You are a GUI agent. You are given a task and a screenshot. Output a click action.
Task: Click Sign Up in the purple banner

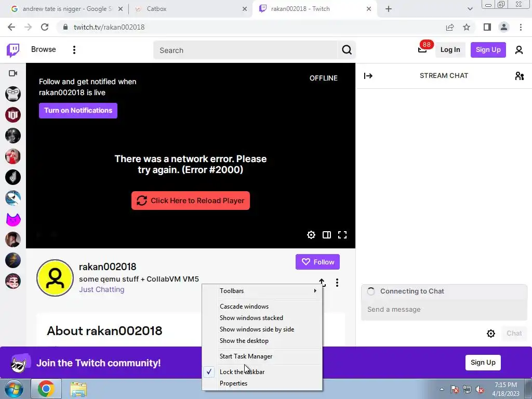click(483, 363)
